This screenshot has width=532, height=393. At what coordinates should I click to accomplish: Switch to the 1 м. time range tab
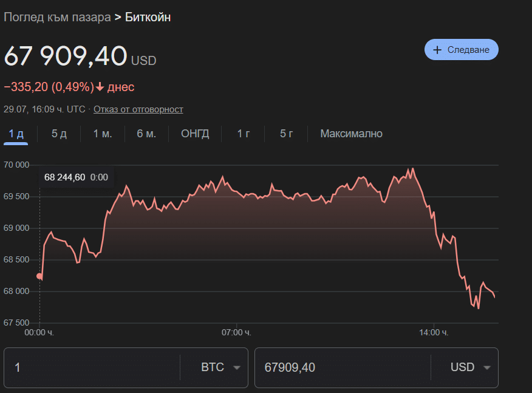tap(103, 134)
